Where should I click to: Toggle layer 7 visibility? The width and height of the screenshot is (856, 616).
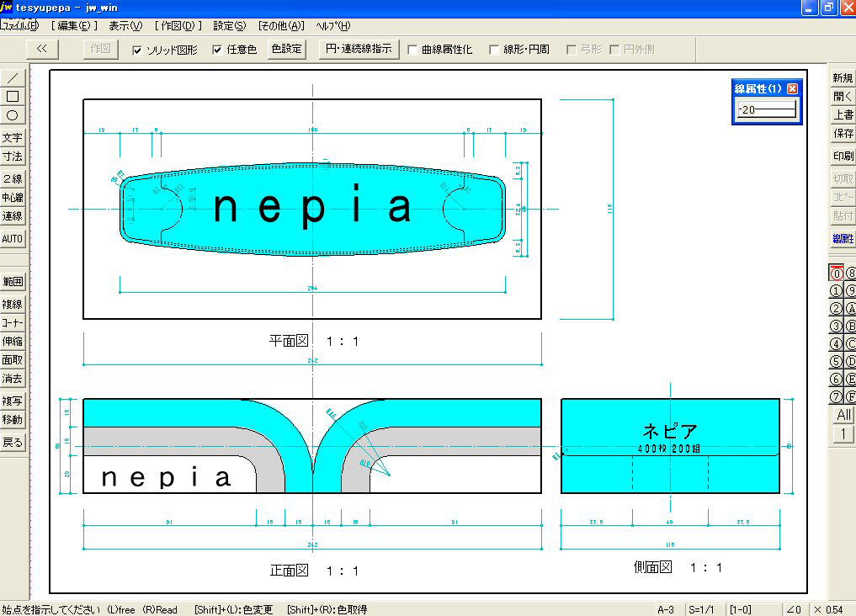click(x=836, y=396)
